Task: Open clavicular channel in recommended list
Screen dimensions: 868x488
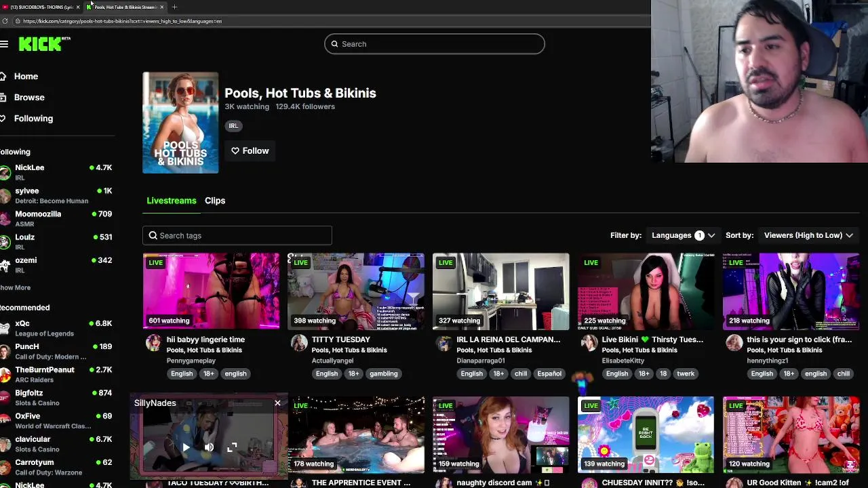Action: (58, 443)
